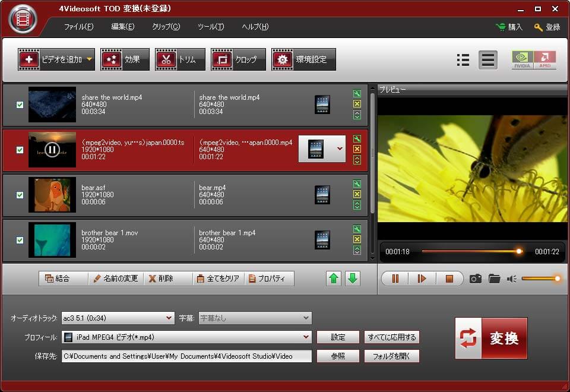The image size is (570, 392).
Task: Open Edit (編集) menu
Action: [x=123, y=27]
